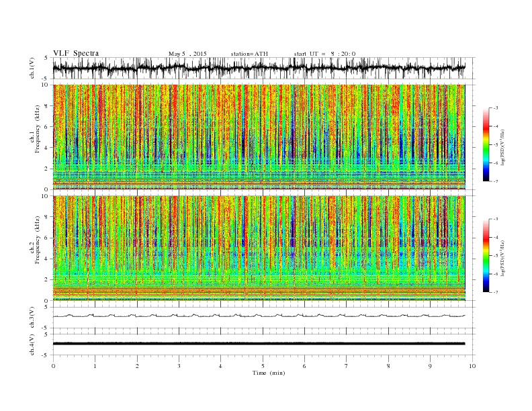Click the 8 kHz tick of ch.2 spectrogram
This screenshot has height=411, width=532.
47,217
